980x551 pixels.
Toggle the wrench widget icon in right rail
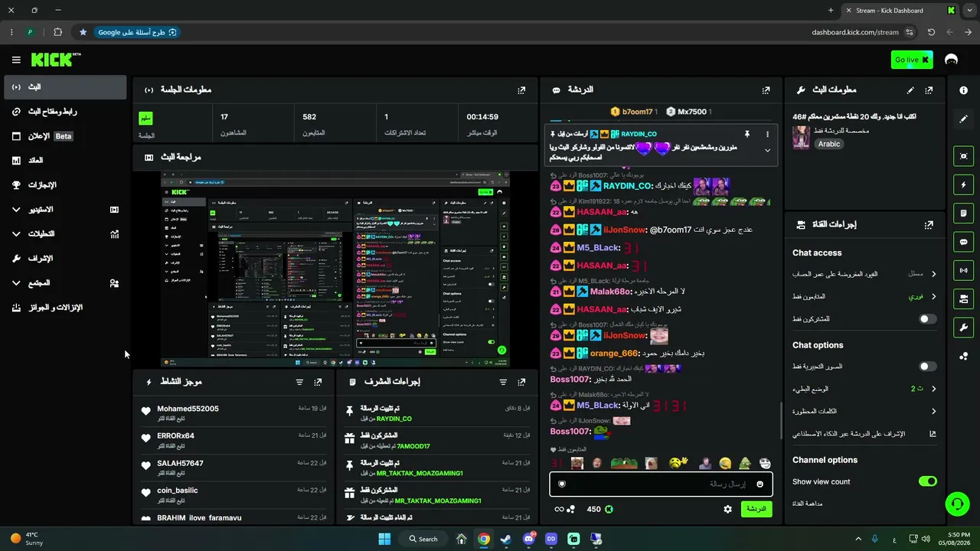[x=964, y=328]
